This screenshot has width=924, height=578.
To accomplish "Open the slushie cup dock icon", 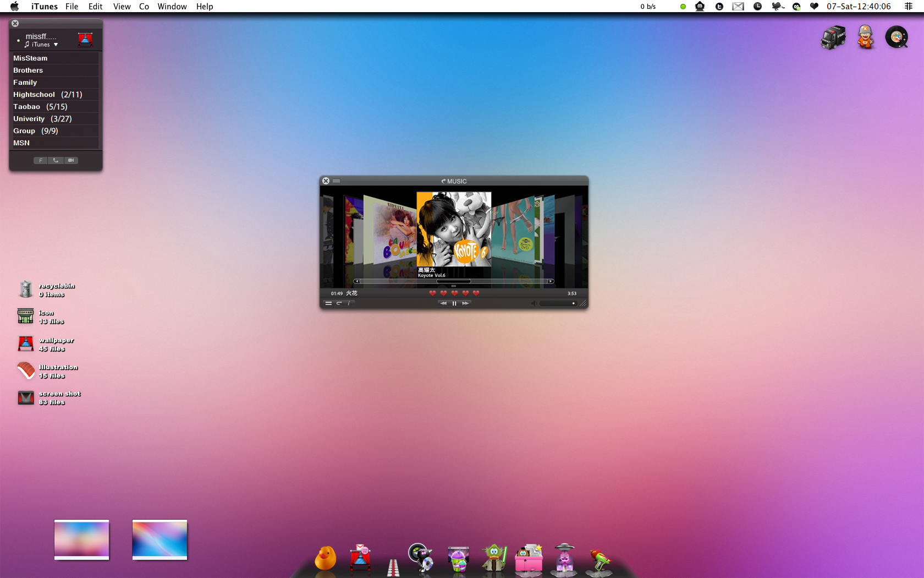I will pyautogui.click(x=458, y=559).
